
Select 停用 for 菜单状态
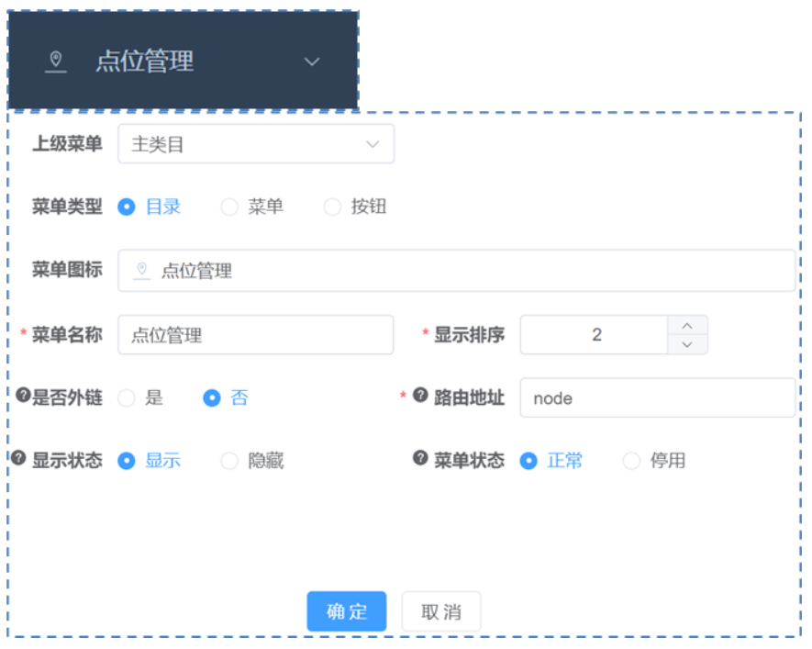coord(654,461)
